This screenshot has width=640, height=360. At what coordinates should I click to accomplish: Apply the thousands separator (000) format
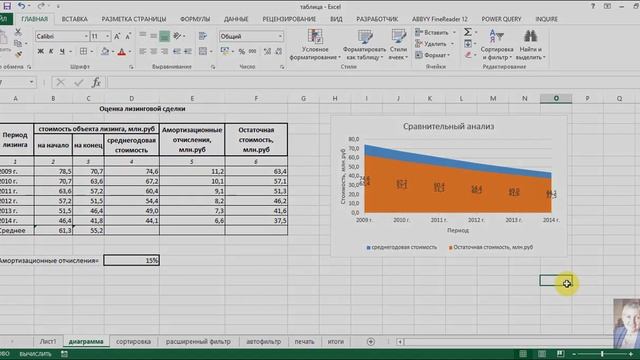(x=253, y=51)
